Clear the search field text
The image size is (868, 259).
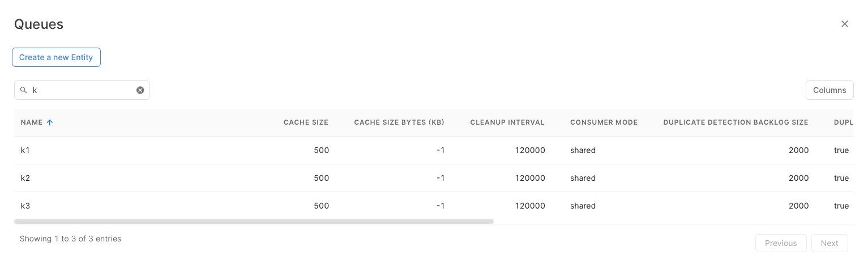[x=140, y=90]
